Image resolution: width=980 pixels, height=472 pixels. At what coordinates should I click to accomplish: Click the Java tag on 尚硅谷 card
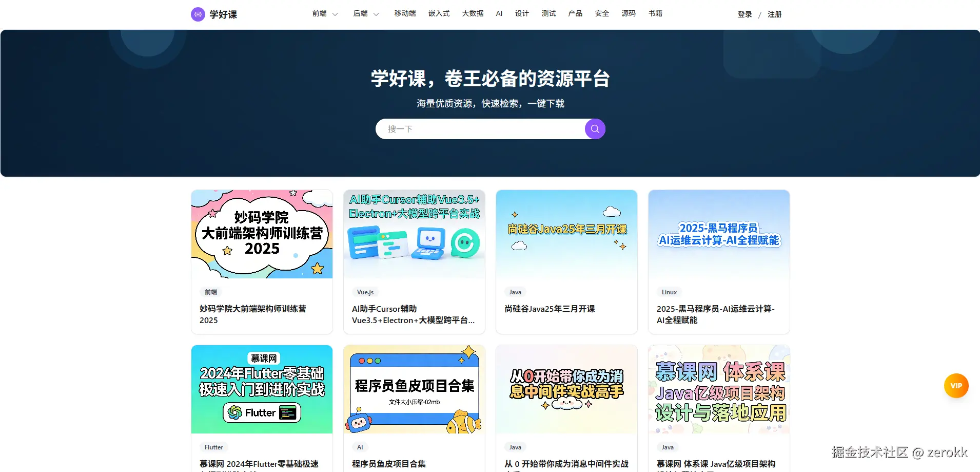(x=515, y=292)
